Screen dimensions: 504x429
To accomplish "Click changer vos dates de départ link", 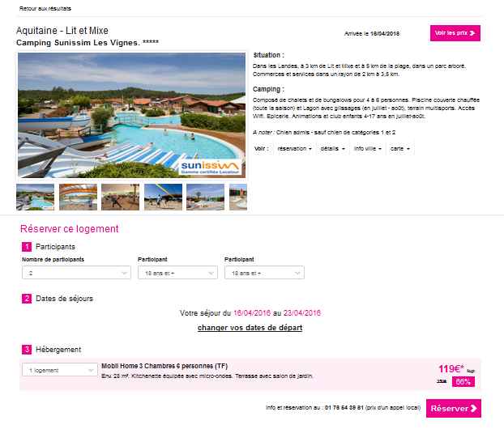I will tap(250, 328).
